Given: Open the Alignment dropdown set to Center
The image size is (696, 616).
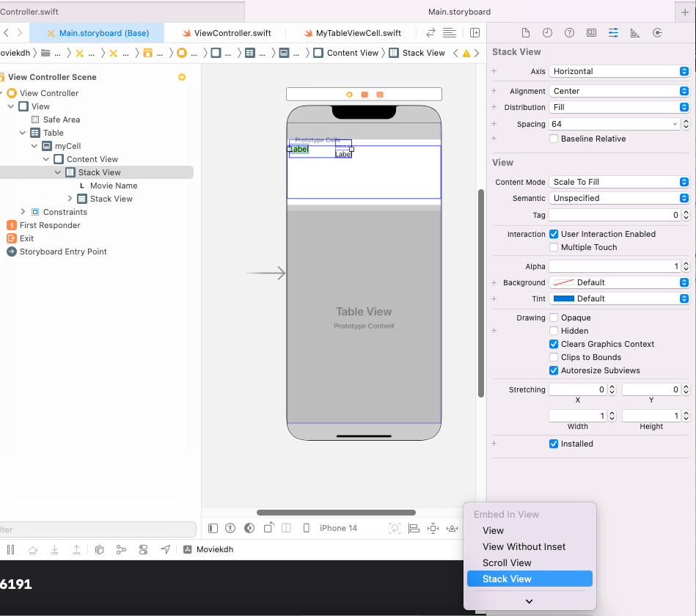Looking at the screenshot, I should click(x=619, y=91).
